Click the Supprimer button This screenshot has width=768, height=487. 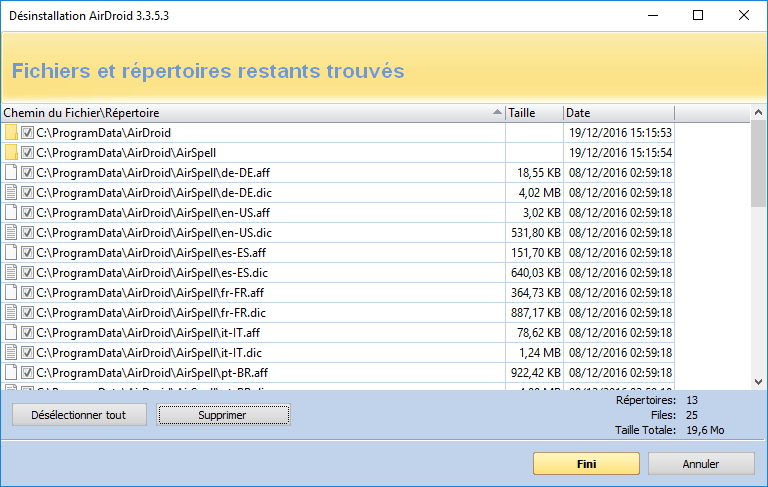pyautogui.click(x=223, y=415)
